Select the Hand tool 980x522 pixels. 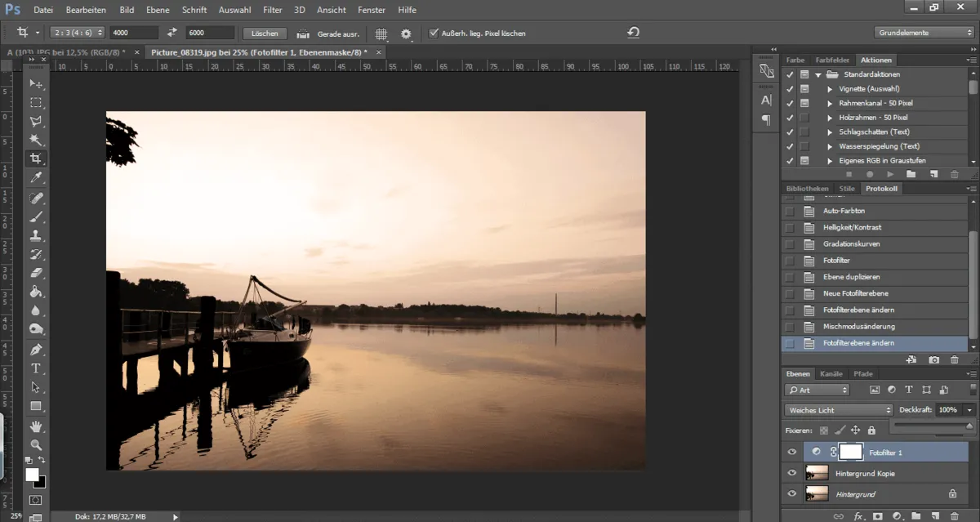[36, 426]
